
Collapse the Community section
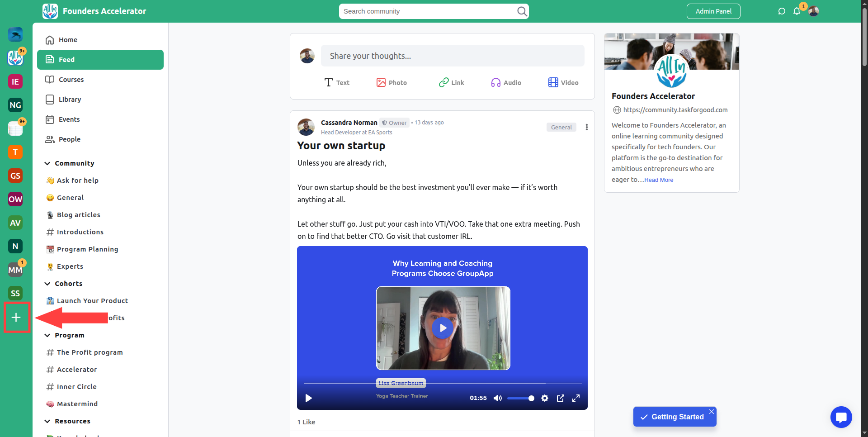point(47,163)
